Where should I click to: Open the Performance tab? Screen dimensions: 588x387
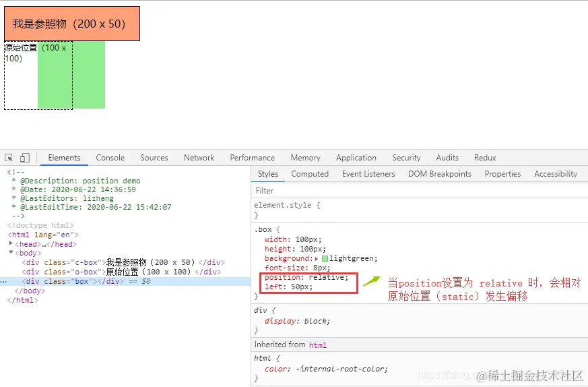253,158
